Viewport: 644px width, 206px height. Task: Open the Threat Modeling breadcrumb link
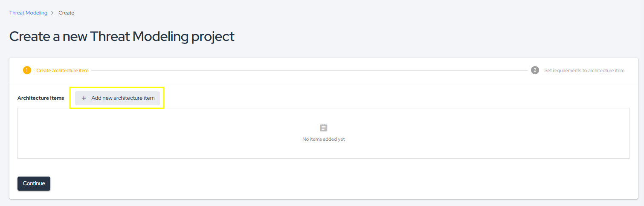point(28,13)
